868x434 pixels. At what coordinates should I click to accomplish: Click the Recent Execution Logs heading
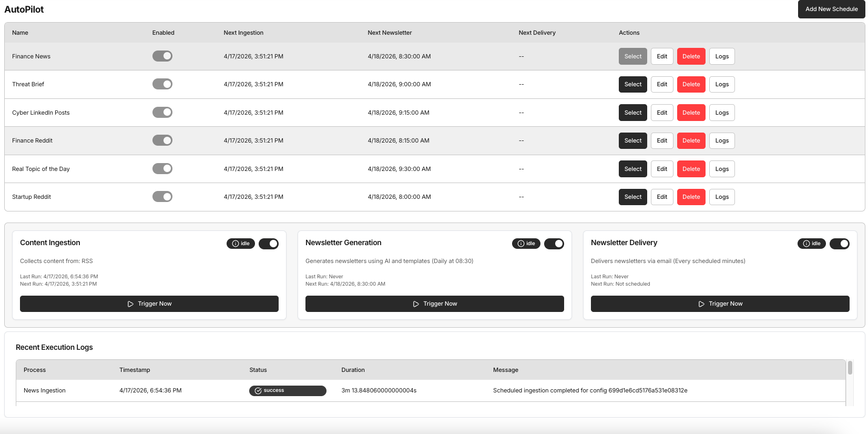point(54,347)
